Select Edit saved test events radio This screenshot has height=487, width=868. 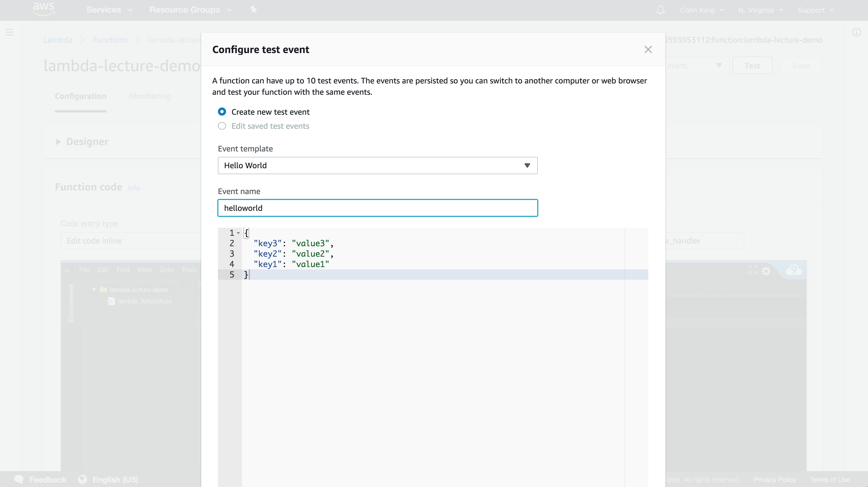[222, 126]
